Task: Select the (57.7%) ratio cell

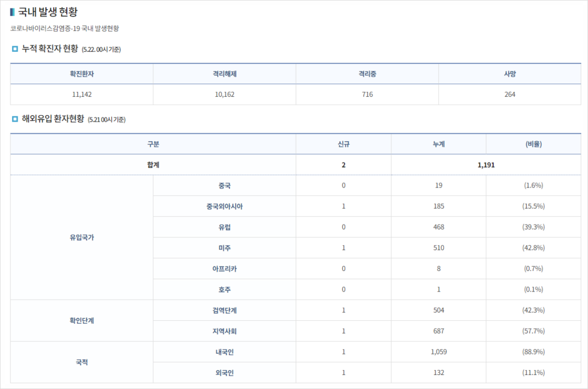Action: (534, 331)
